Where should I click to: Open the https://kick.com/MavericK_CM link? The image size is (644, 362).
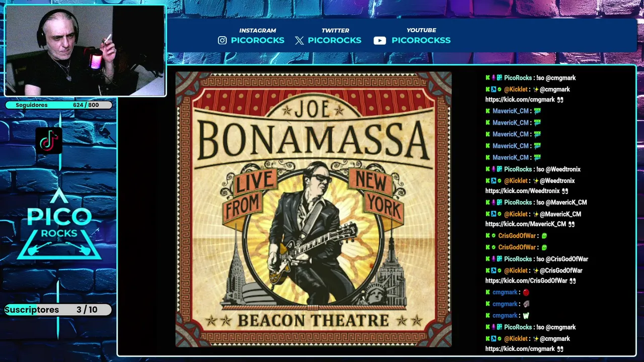526,224
